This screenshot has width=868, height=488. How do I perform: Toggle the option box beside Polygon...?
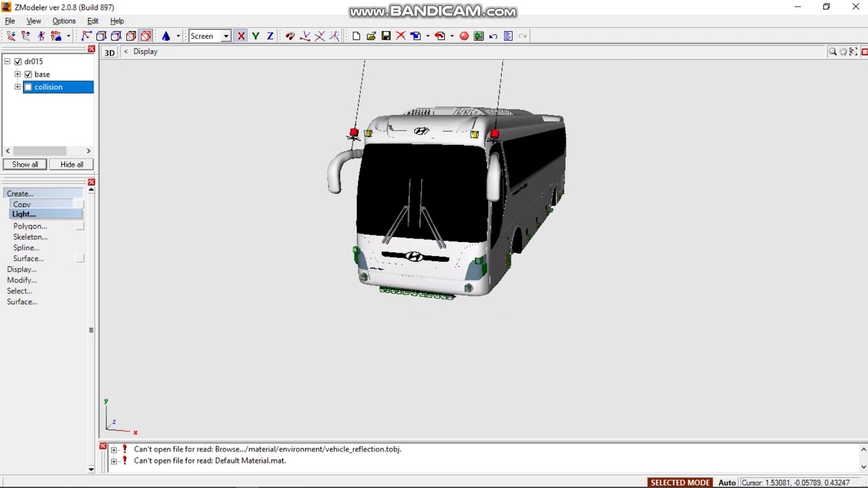[80, 226]
